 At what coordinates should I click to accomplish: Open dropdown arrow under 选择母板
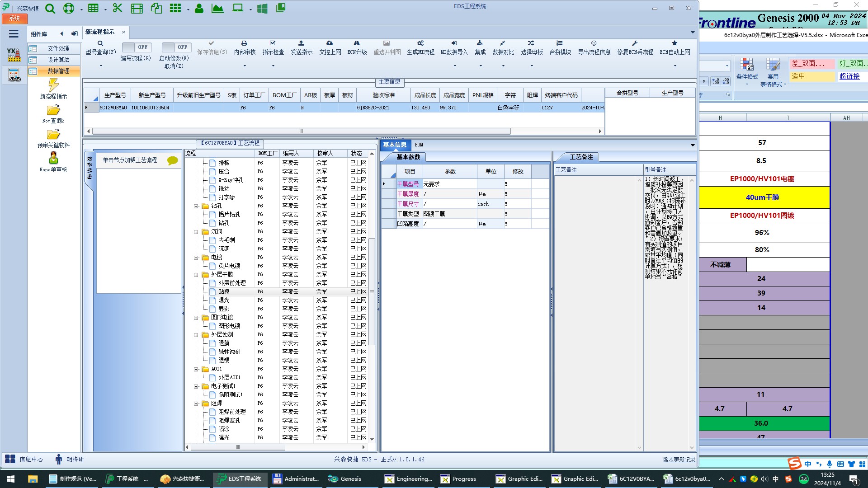coord(532,66)
